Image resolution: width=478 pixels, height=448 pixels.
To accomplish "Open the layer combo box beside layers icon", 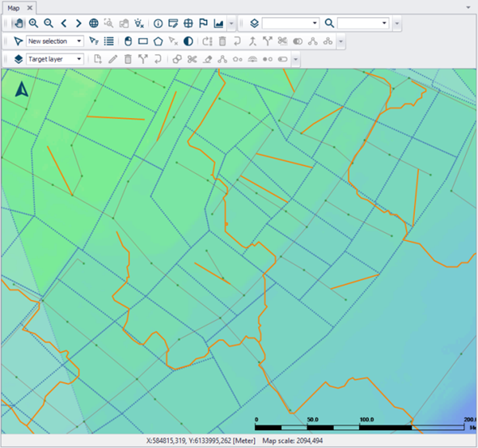I will [x=290, y=23].
